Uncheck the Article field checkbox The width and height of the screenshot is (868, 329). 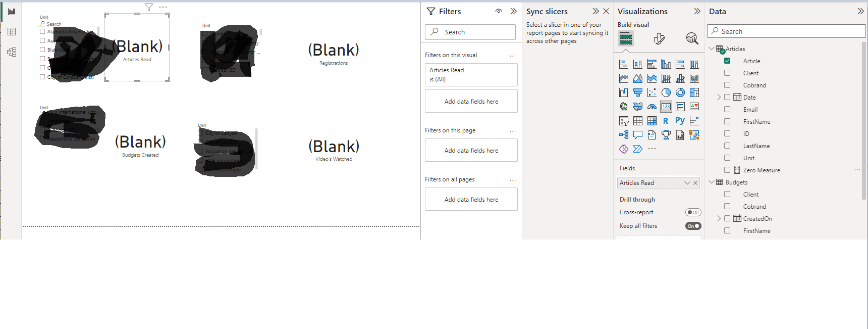pyautogui.click(x=727, y=61)
